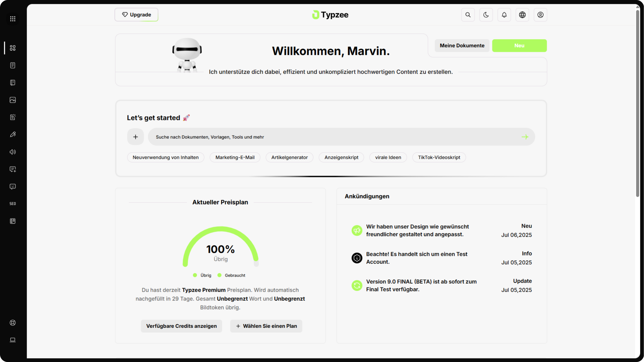Open the apps grid menu icon
The width and height of the screenshot is (644, 362).
tap(13, 19)
